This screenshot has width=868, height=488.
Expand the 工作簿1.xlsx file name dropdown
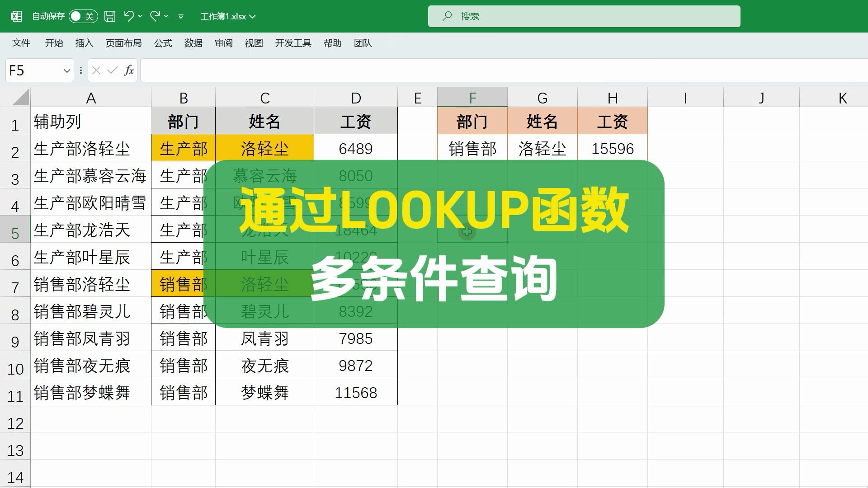tap(253, 17)
